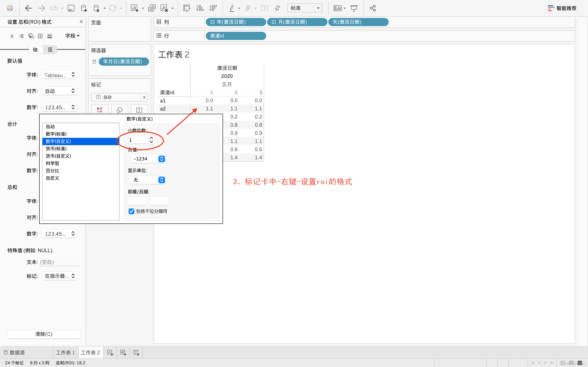Click the share workbook icon

(x=372, y=8)
